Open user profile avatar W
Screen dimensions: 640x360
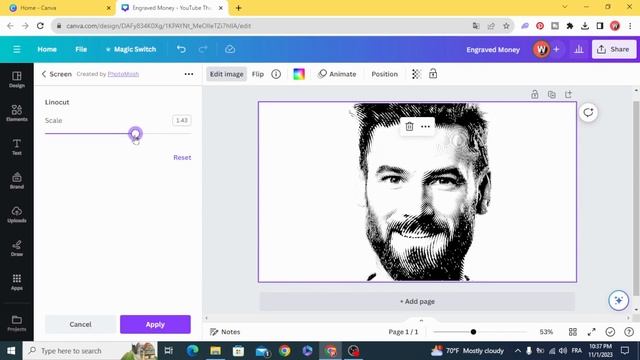pos(541,49)
